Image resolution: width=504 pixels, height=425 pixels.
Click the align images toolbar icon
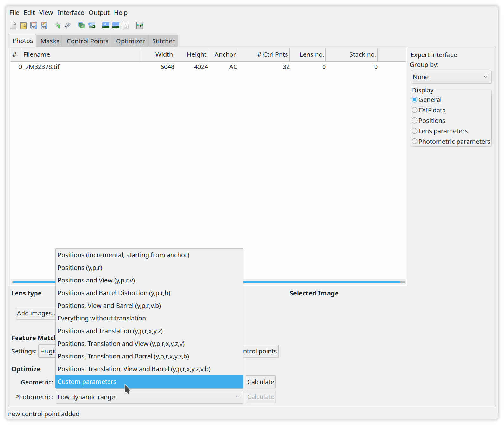(92, 25)
